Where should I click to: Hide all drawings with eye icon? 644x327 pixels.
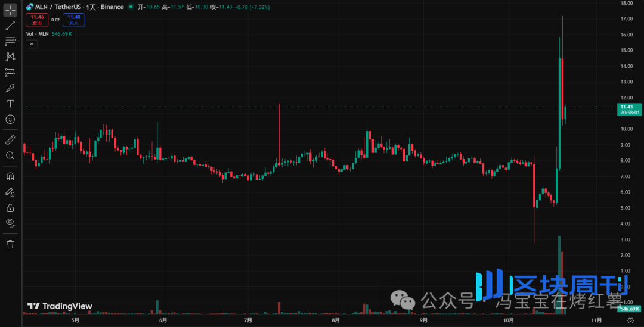point(10,223)
